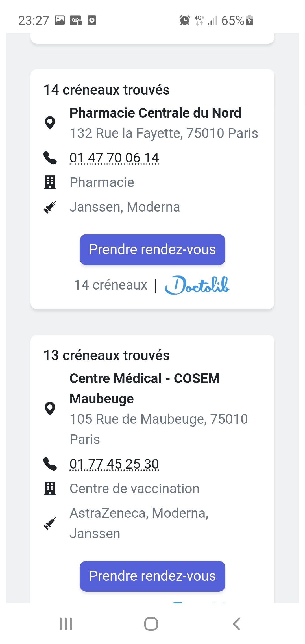This screenshot has width=305, height=644.
Task: Tap the alarm icon in status bar
Action: tap(184, 20)
